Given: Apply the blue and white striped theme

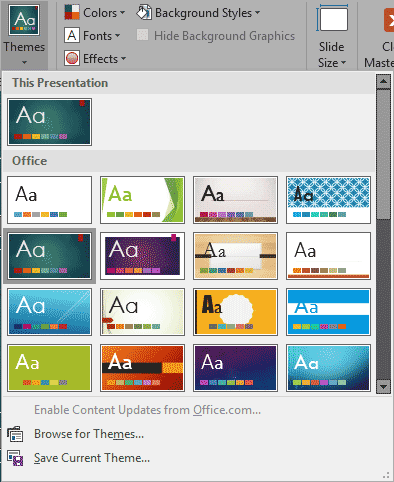Looking at the screenshot, I should [x=328, y=312].
